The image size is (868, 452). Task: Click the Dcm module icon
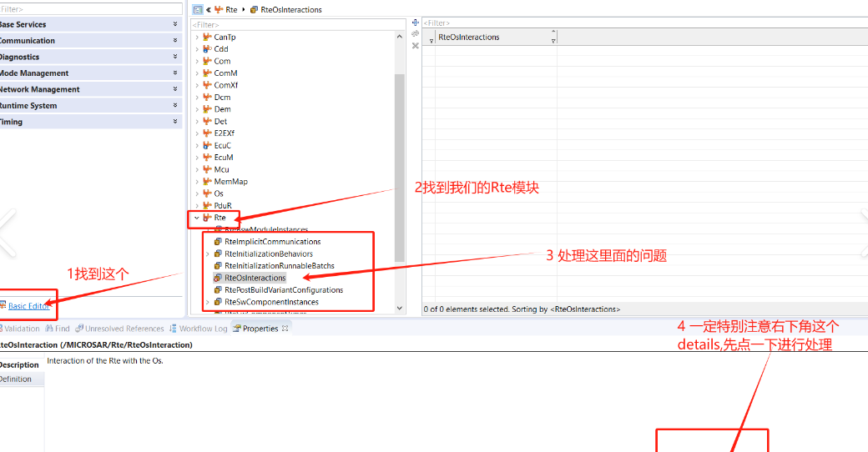point(207,97)
